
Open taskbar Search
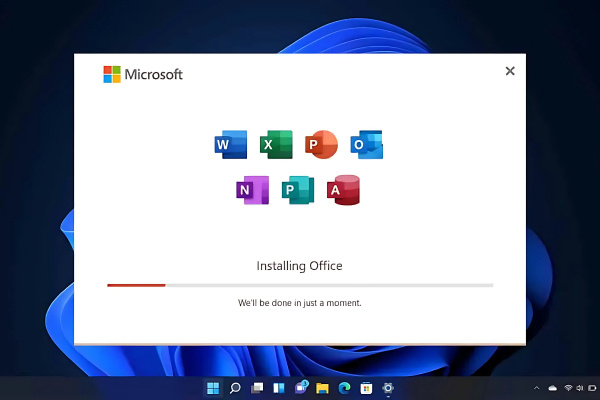coord(235,388)
